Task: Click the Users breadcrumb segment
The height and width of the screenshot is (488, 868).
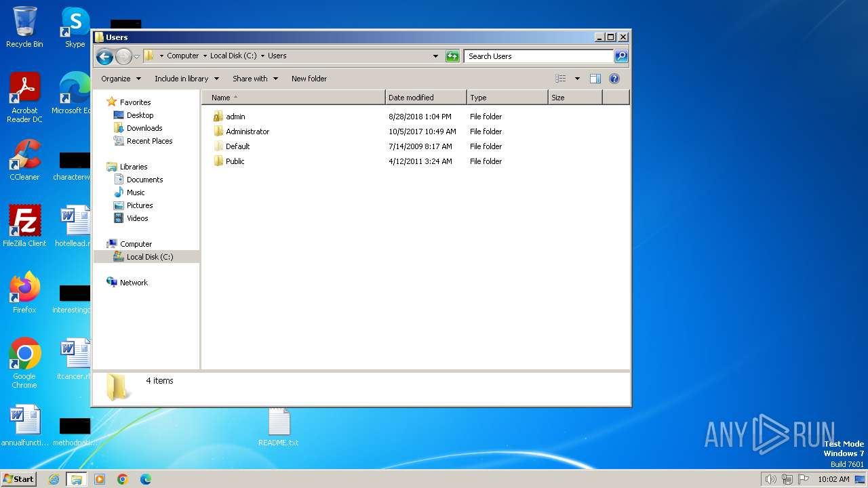Action: [x=277, y=56]
